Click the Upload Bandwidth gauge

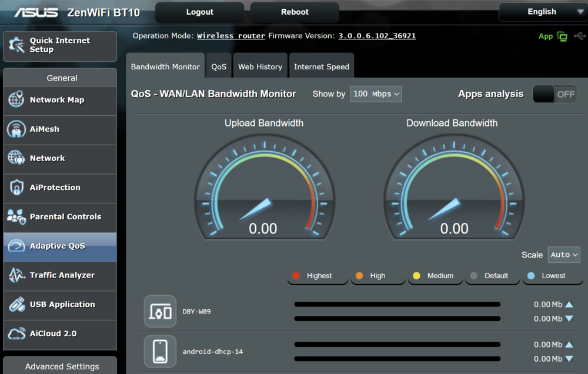click(265, 188)
